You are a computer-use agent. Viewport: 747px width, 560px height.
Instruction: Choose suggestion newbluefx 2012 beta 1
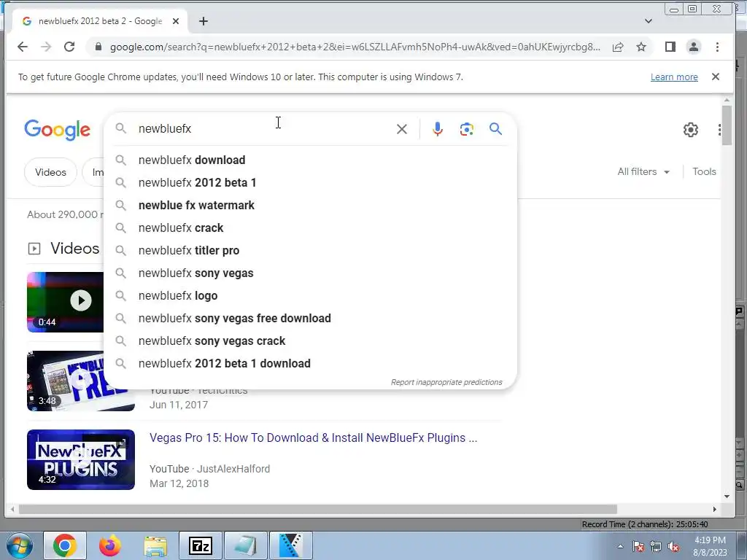click(x=309, y=183)
